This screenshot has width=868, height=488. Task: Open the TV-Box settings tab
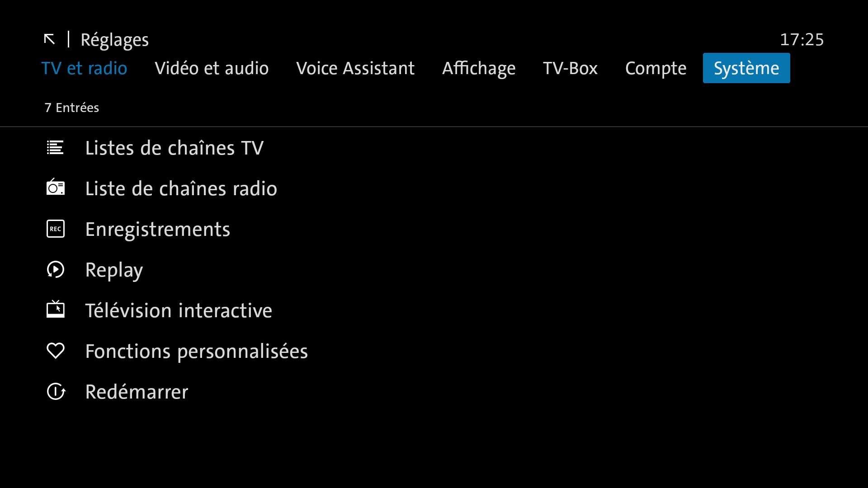(570, 68)
